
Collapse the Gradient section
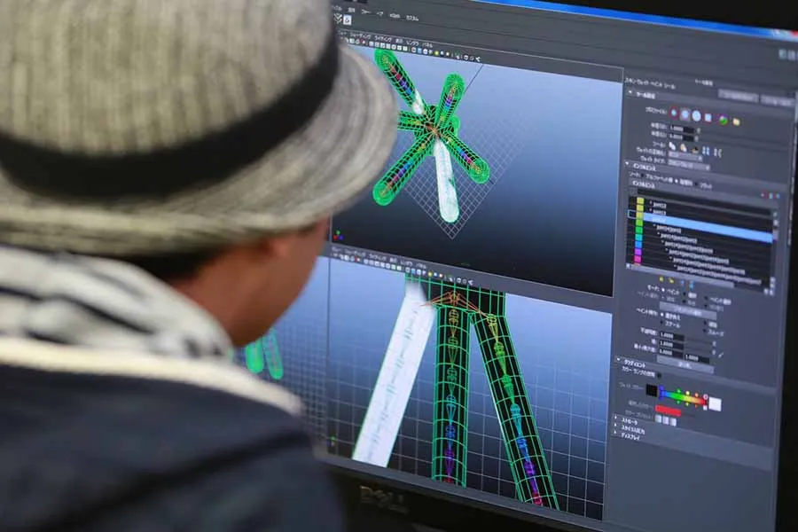click(x=618, y=361)
